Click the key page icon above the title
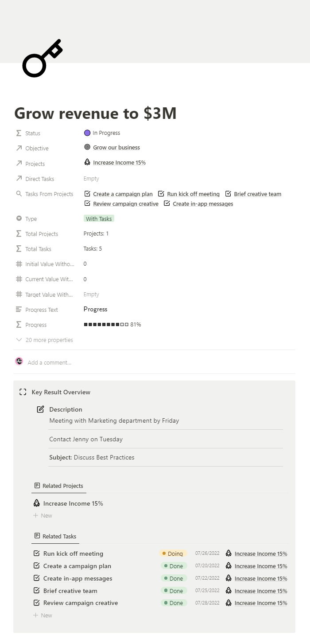The width and height of the screenshot is (310, 644). tap(43, 58)
